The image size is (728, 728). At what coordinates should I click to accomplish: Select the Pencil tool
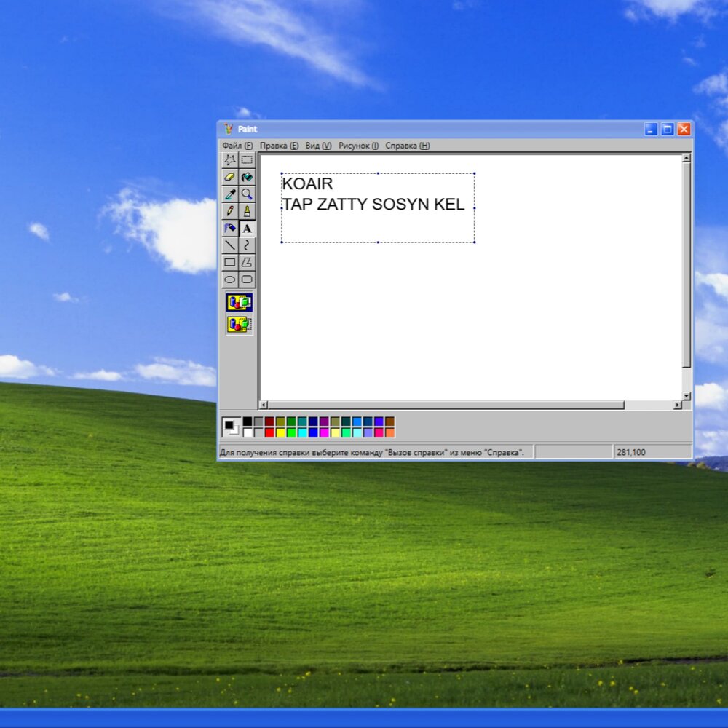tap(230, 211)
